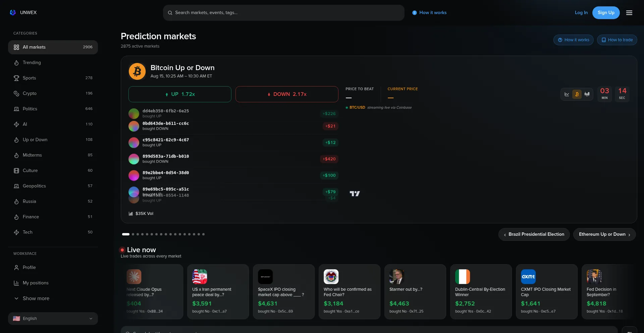
Task: Click the UNWEX logo icon
Action: point(13,12)
